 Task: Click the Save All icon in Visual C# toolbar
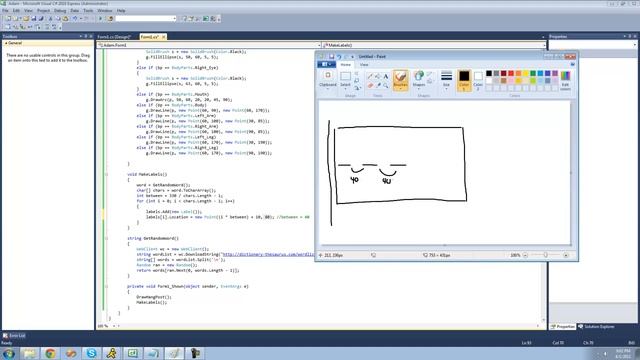click(41, 18)
